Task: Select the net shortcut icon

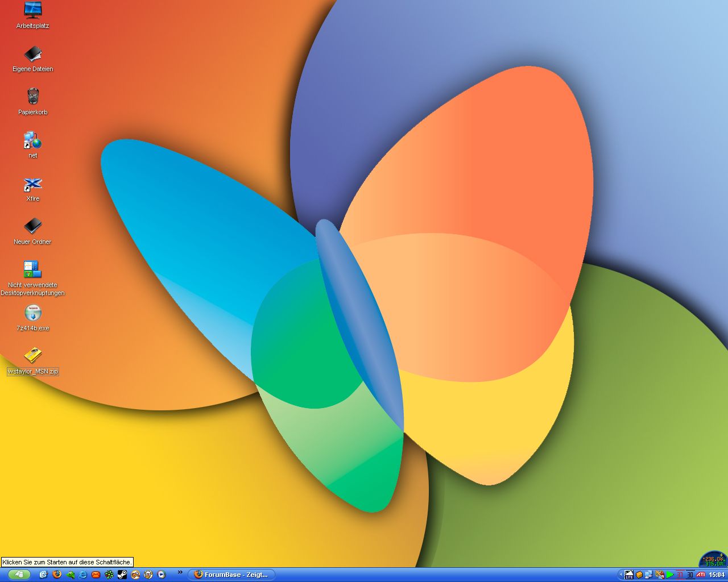Action: coord(32,145)
